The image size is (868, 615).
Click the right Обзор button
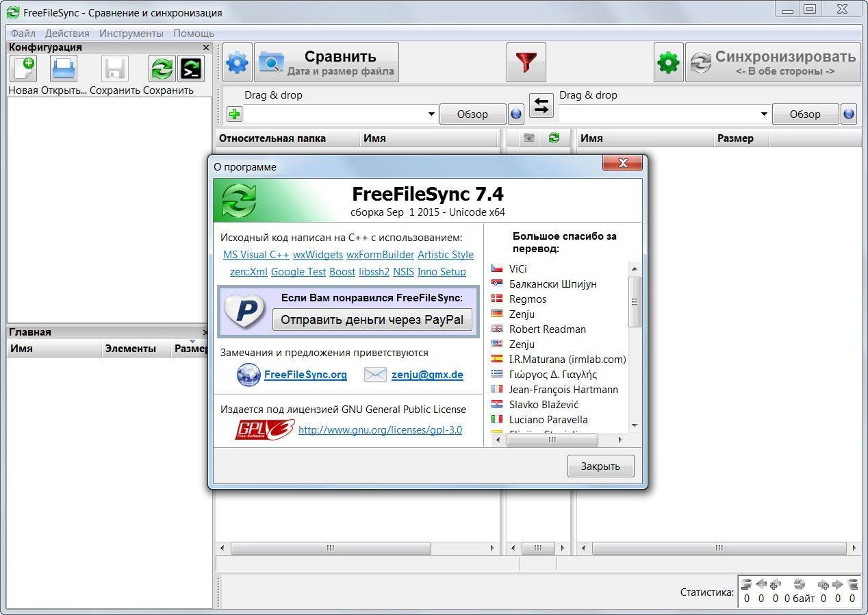coord(805,114)
